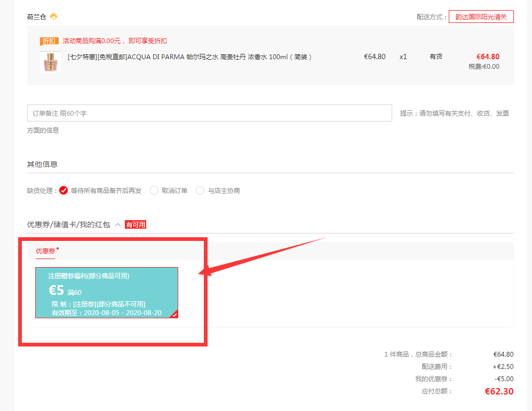Click the 税费:€0.00 tax text

[484, 67]
